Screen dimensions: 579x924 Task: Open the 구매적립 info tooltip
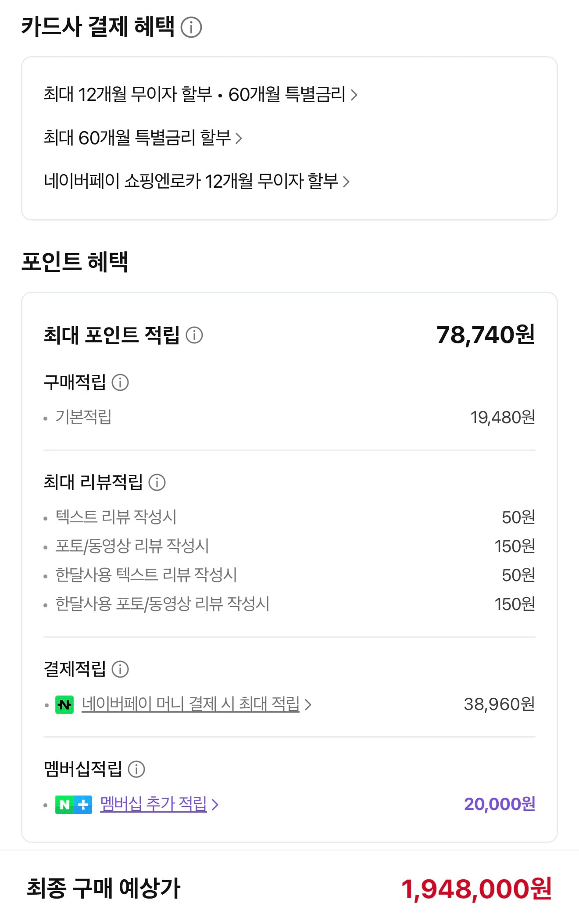tap(119, 382)
